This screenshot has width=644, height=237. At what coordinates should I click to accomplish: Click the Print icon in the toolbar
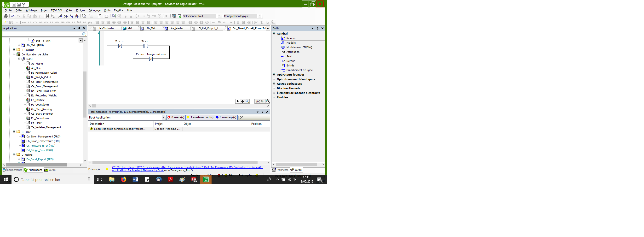tap(6, 16)
